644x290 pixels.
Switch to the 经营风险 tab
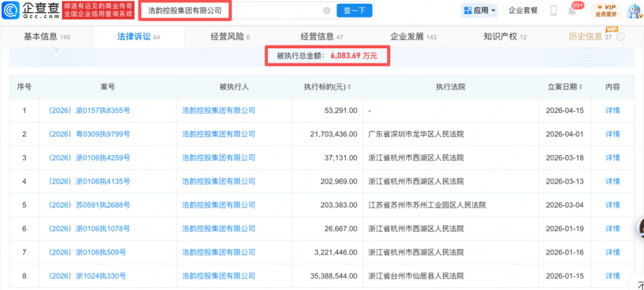pos(229,37)
